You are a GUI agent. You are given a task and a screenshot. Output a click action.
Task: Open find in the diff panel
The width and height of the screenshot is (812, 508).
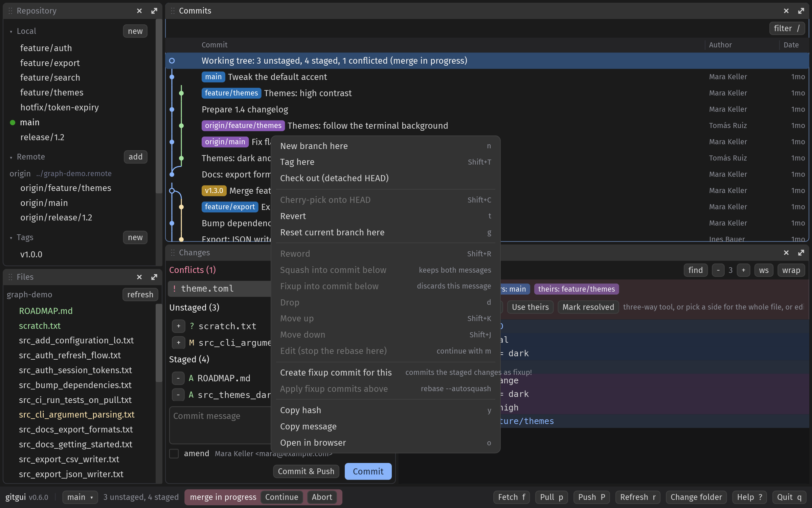pyautogui.click(x=695, y=270)
